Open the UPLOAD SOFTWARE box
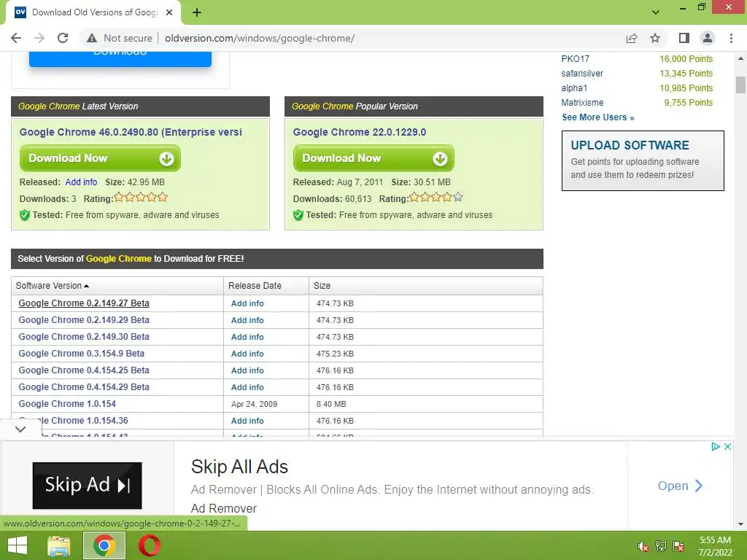 pyautogui.click(x=643, y=160)
